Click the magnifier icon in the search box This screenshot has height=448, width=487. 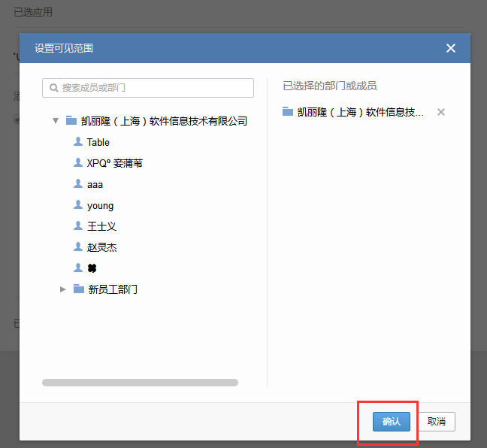[x=54, y=88]
